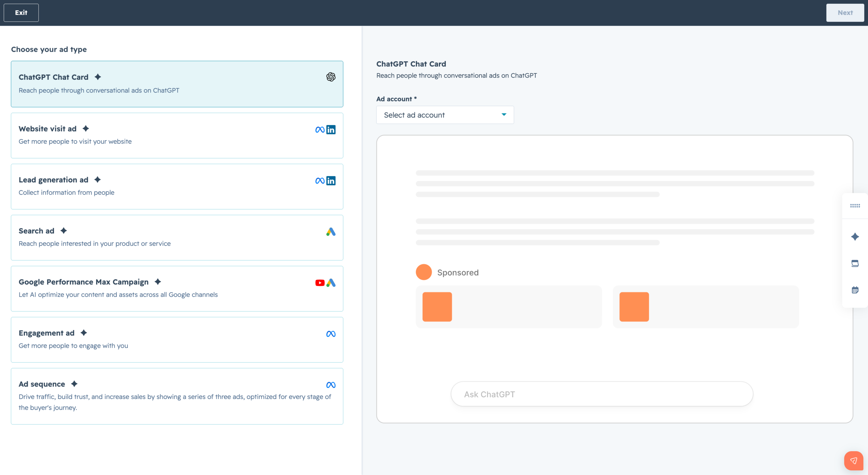This screenshot has width=868, height=475.
Task: Click the Meta icon on Lead generation ad
Action: pyautogui.click(x=320, y=181)
